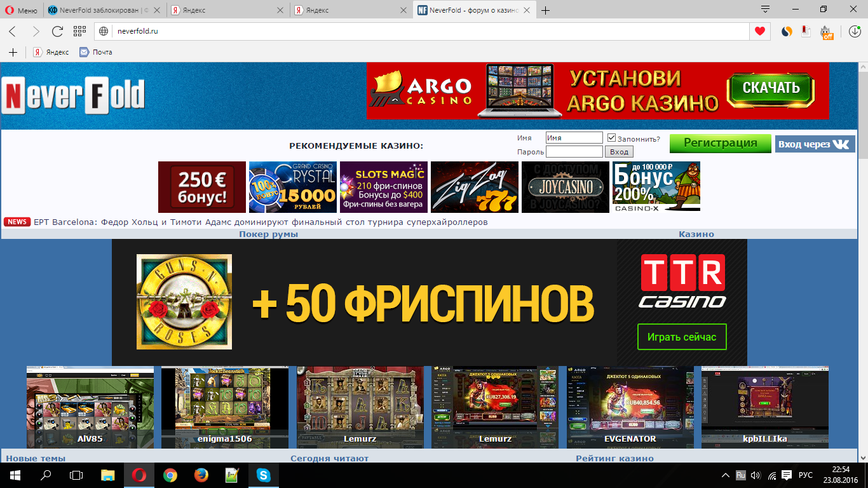Open the Windows Start menu
Image resolution: width=868 pixels, height=488 pixels.
click(15, 475)
